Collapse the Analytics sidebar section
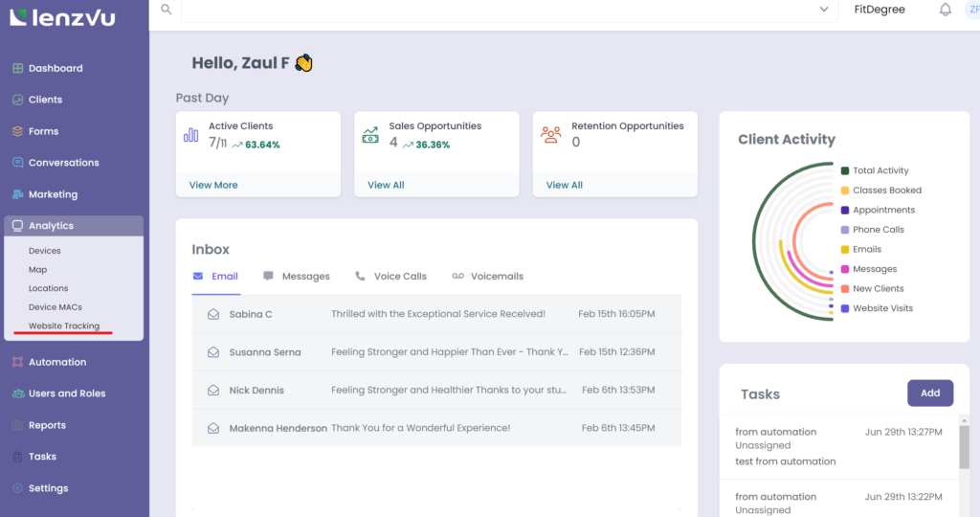980x517 pixels. (52, 226)
